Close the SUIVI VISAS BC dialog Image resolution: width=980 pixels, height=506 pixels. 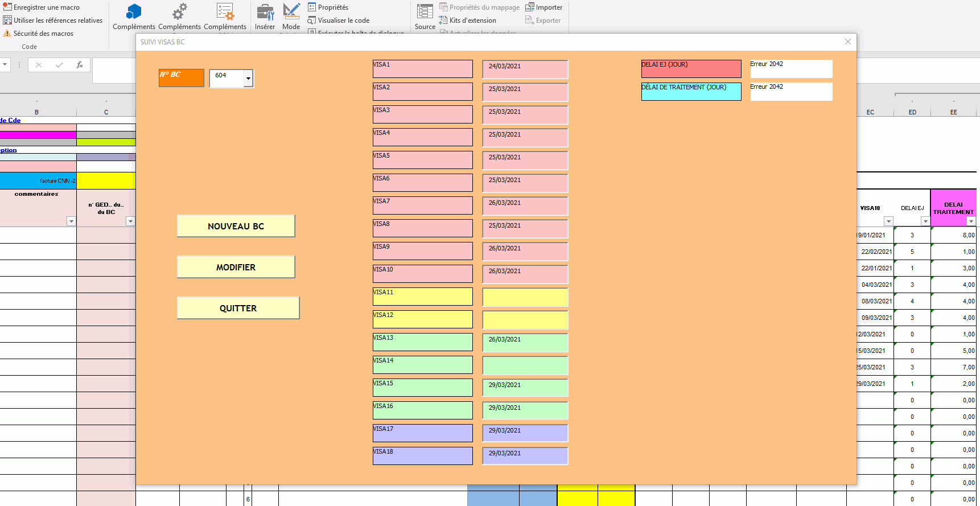(x=847, y=42)
